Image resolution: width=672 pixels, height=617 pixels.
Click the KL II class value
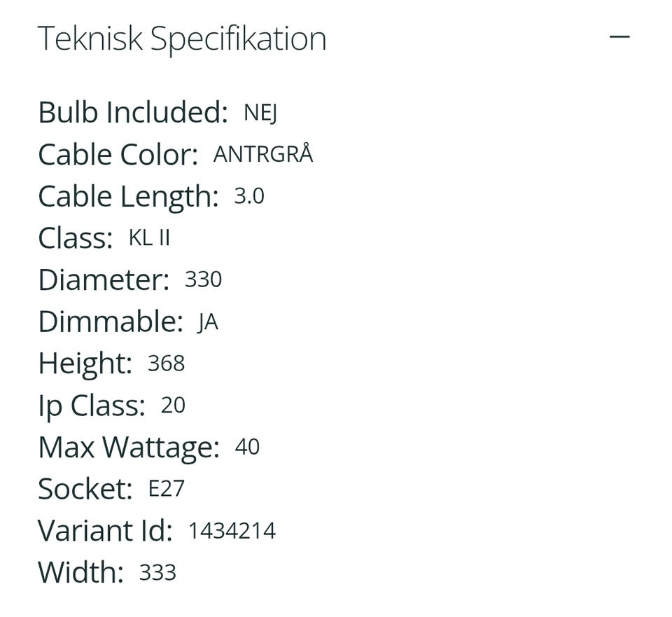pyautogui.click(x=149, y=238)
